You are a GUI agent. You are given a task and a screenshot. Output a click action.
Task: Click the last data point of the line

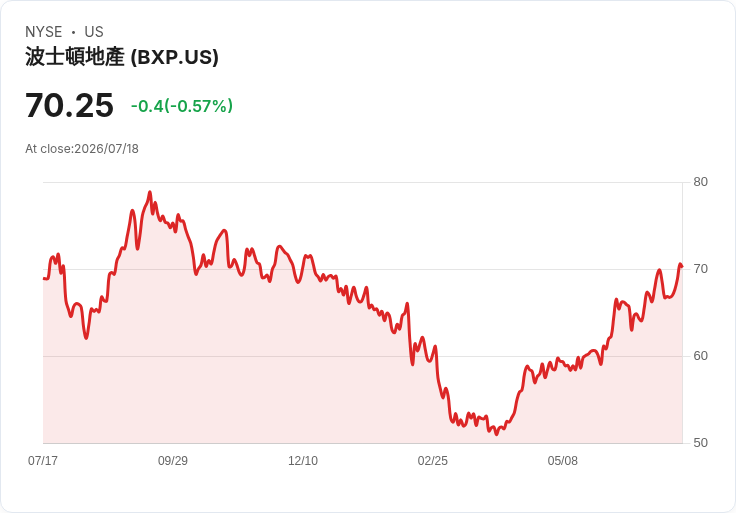(x=682, y=266)
